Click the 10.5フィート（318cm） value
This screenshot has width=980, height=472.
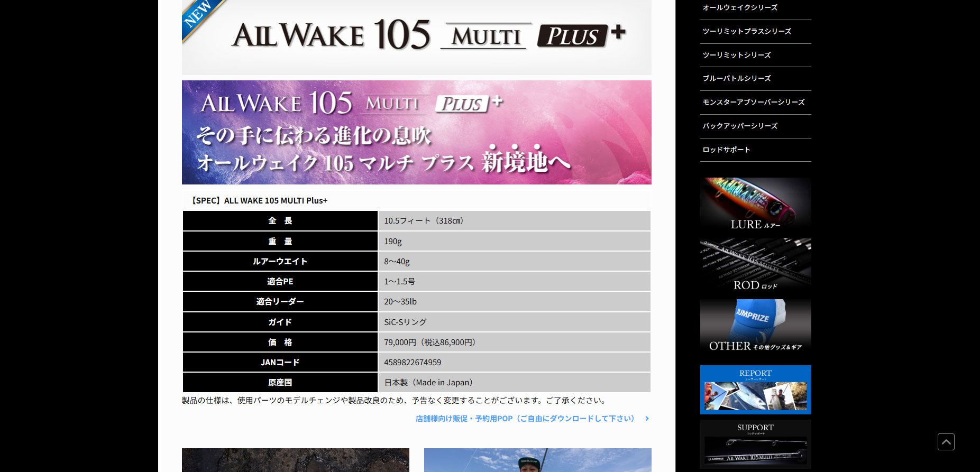(424, 221)
